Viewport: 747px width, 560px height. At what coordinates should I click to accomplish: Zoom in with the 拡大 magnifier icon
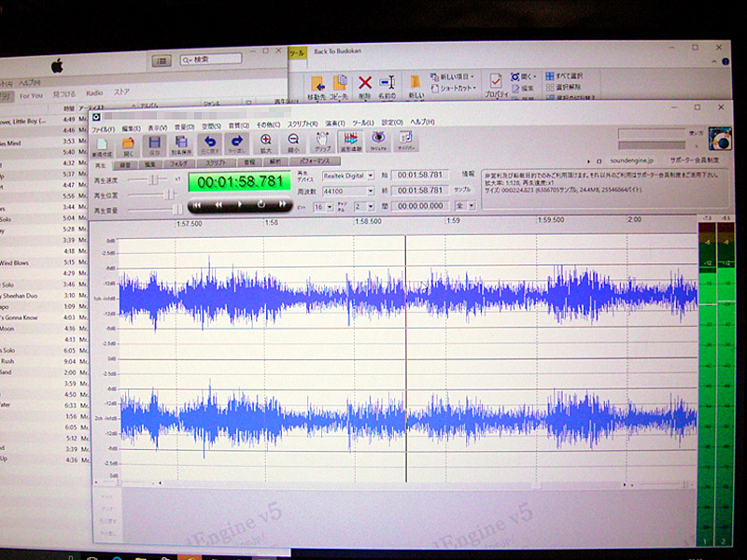tap(266, 143)
